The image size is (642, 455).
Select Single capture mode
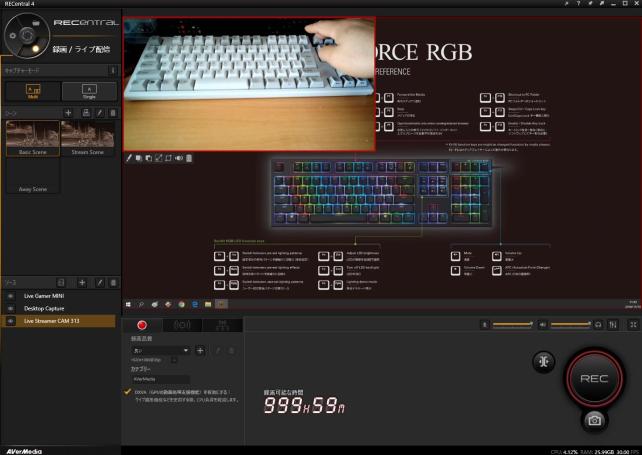(x=89, y=91)
